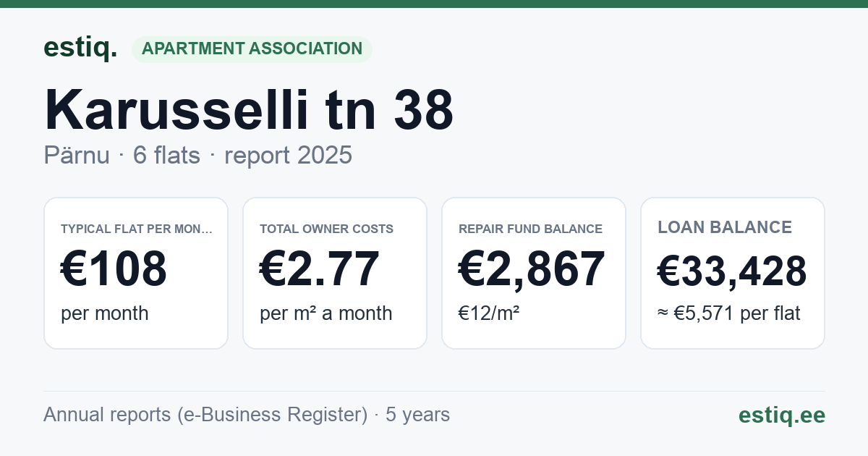Click the Pärnu · 6 flats · report 2025 subtitle

[197, 155]
